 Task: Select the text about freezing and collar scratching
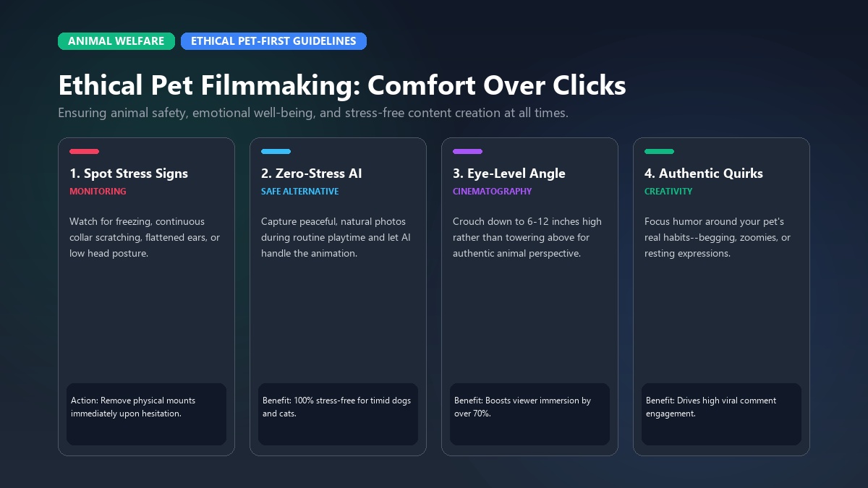pos(145,237)
